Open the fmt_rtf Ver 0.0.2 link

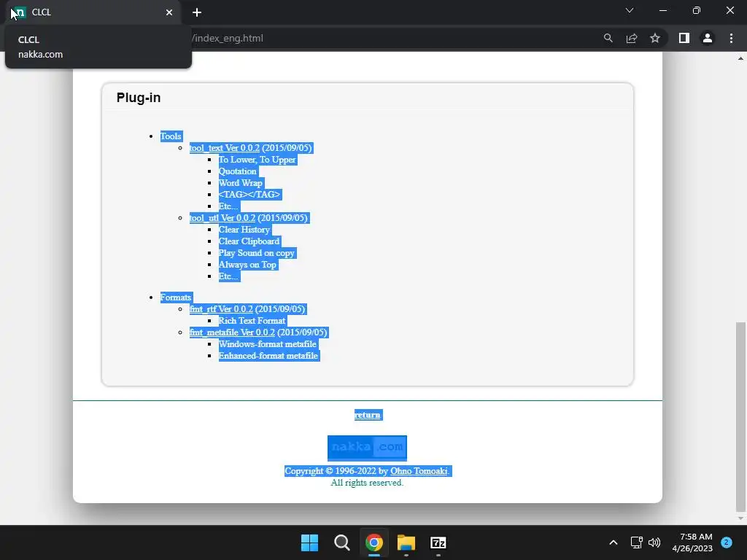coord(221,309)
